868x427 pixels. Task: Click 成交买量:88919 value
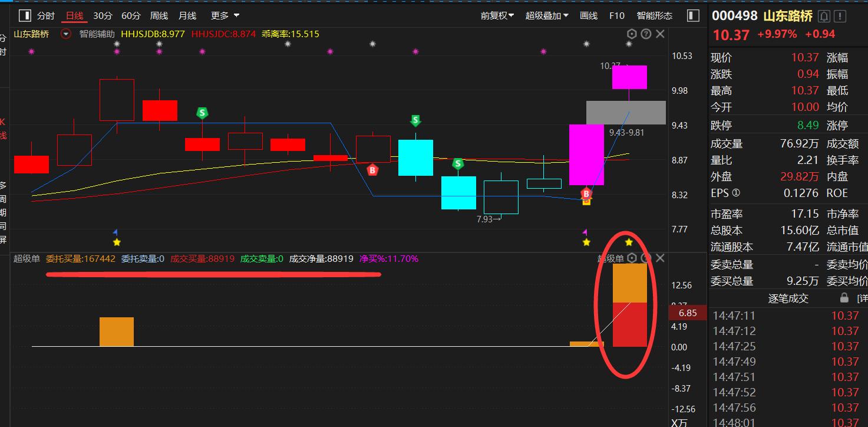(202, 258)
